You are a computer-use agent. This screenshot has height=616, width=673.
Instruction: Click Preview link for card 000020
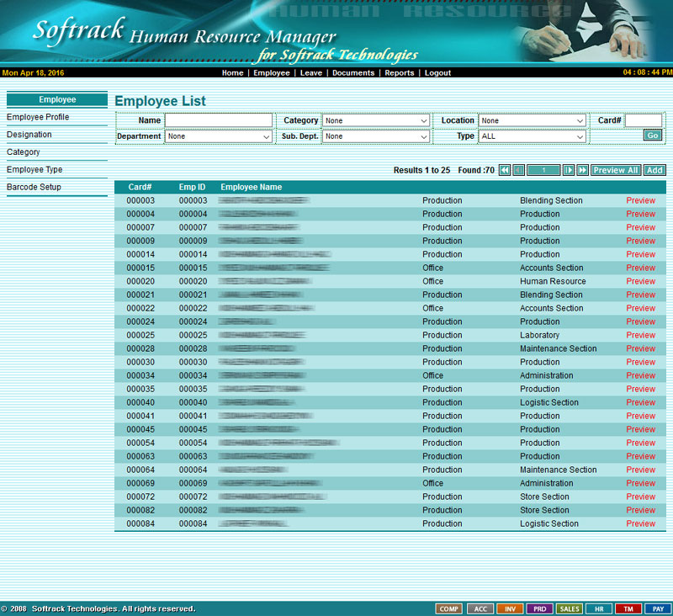pyautogui.click(x=640, y=281)
